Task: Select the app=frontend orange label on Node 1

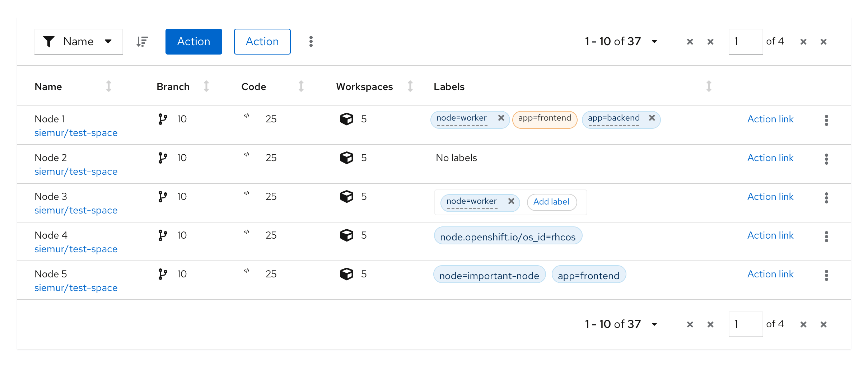Action: pos(544,119)
